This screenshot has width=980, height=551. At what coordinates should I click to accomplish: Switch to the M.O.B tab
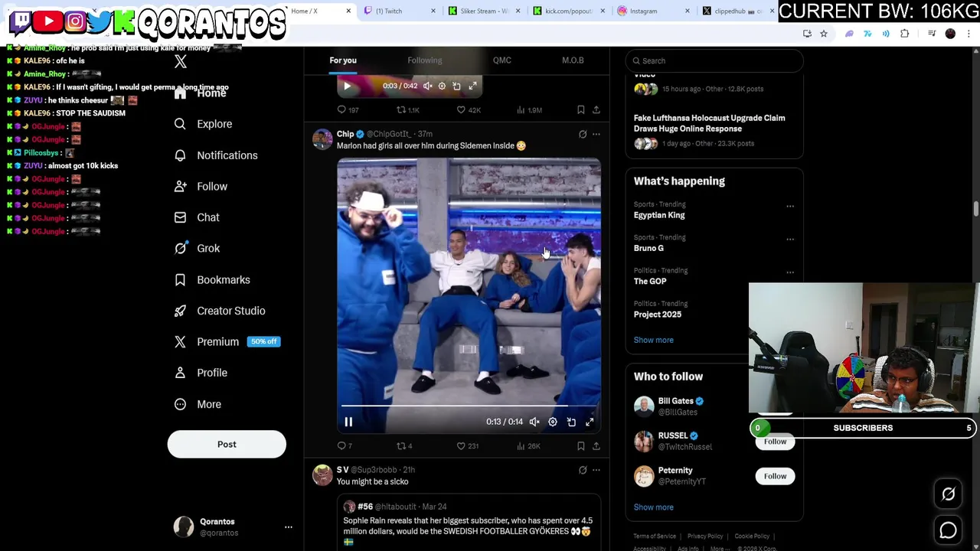(573, 60)
